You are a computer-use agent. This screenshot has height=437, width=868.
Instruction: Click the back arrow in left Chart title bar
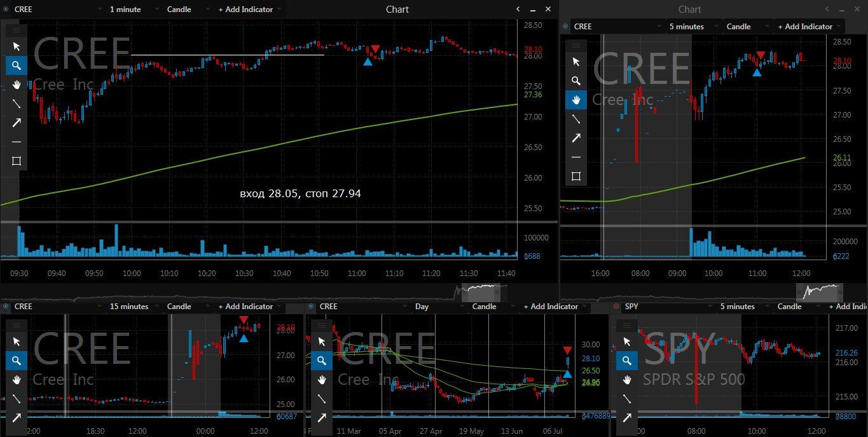click(518, 10)
